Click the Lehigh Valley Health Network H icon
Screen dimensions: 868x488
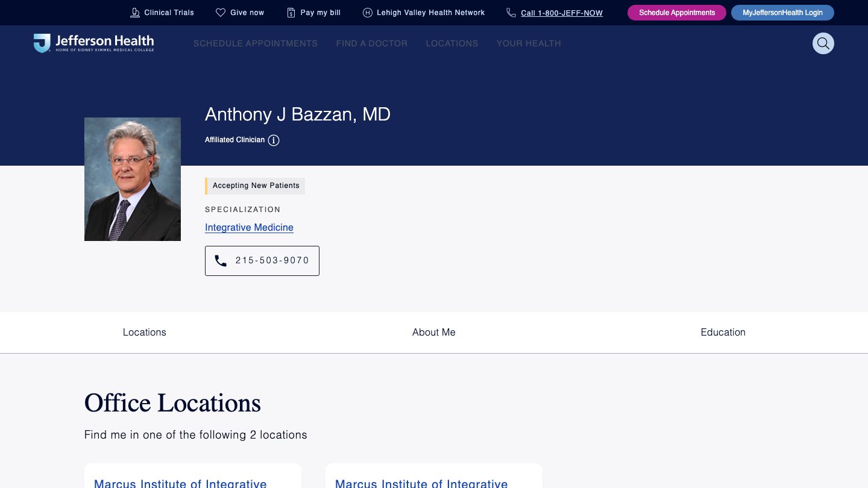coord(367,12)
